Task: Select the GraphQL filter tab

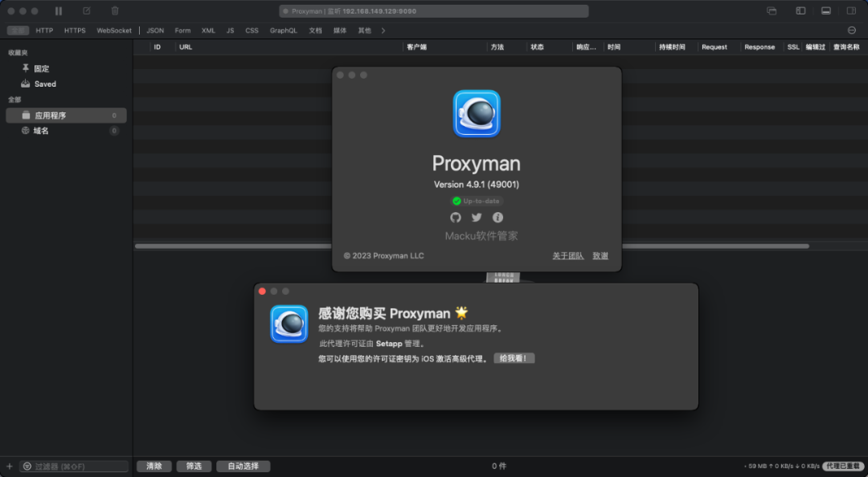Action: tap(284, 31)
